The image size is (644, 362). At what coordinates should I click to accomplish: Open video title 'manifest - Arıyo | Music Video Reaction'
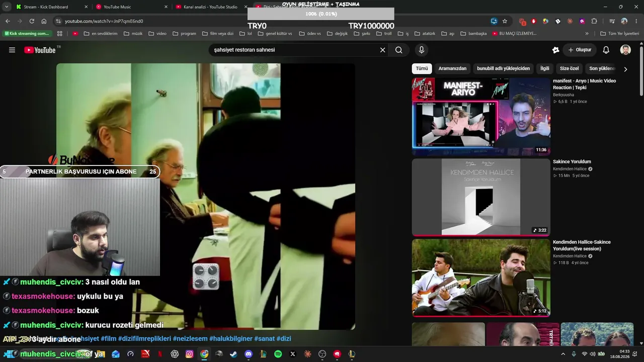[x=584, y=84]
